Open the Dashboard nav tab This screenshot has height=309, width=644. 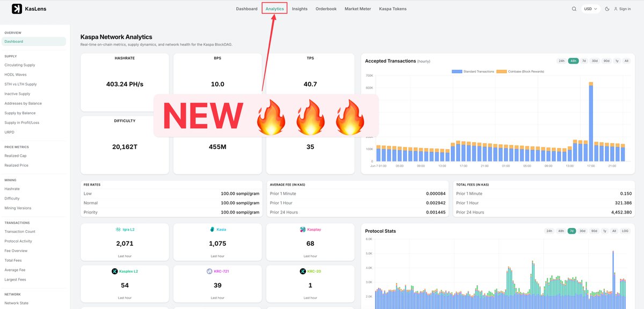click(x=247, y=9)
